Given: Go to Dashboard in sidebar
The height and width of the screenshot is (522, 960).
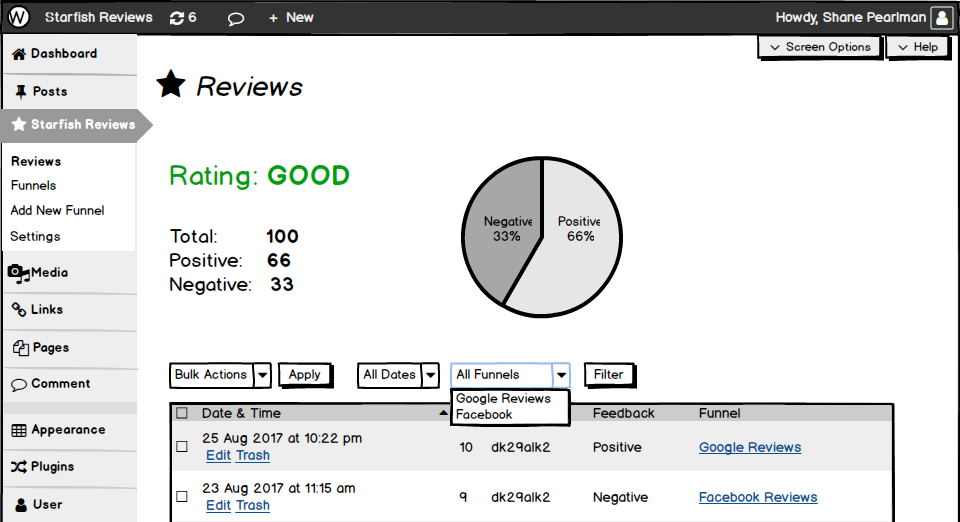Looking at the screenshot, I should pos(64,54).
